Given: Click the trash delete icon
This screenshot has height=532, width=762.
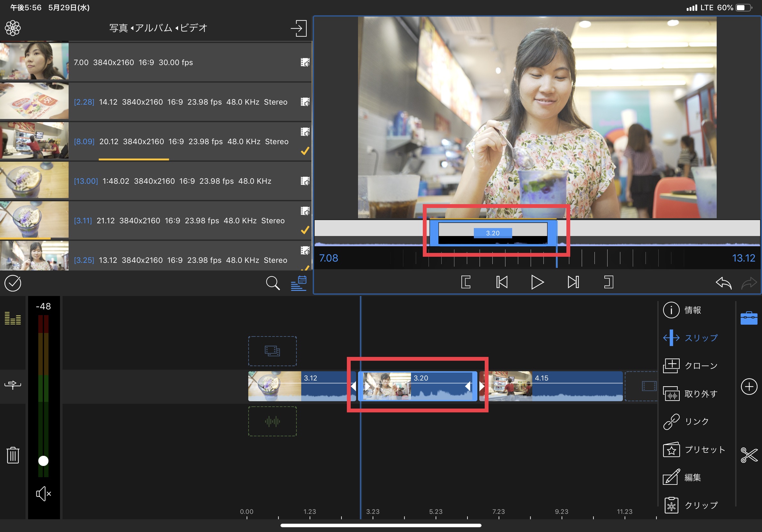Looking at the screenshot, I should coord(13,455).
